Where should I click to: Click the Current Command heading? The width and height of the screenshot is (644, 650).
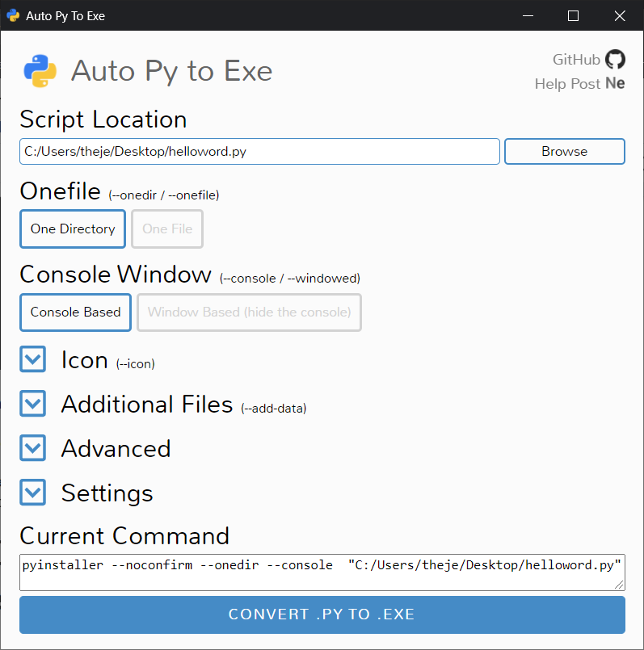pyautogui.click(x=124, y=536)
